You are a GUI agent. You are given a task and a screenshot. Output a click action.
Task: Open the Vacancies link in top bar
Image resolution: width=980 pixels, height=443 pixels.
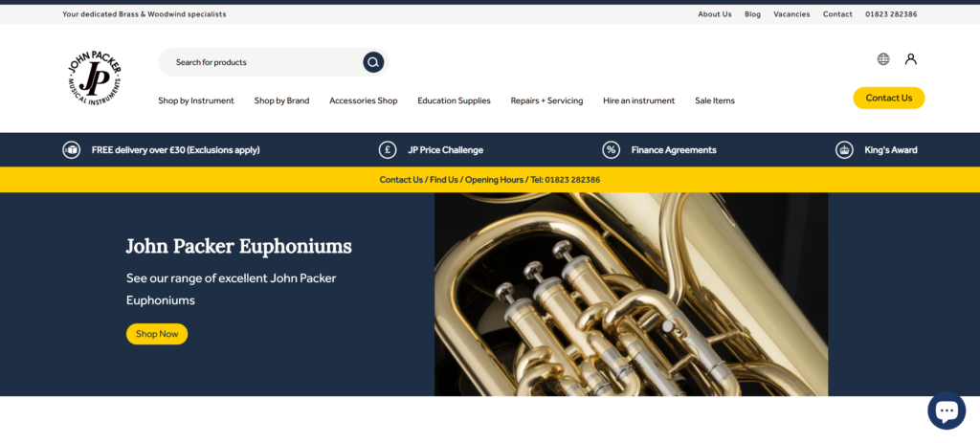point(791,14)
